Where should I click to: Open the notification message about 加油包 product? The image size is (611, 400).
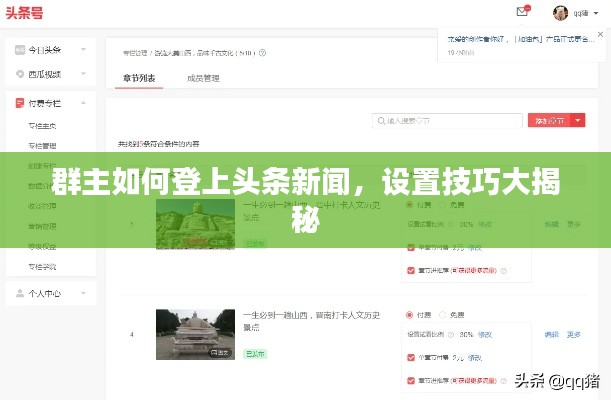point(521,39)
